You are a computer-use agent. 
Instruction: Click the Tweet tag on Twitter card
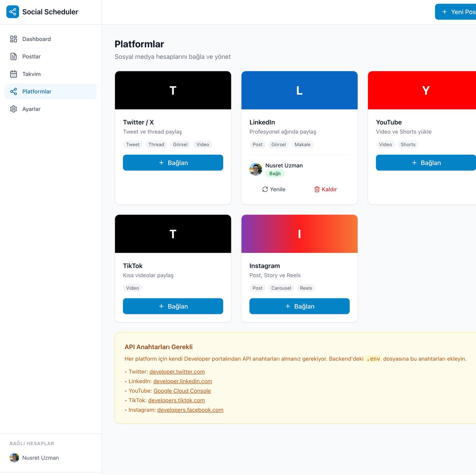[x=133, y=144]
